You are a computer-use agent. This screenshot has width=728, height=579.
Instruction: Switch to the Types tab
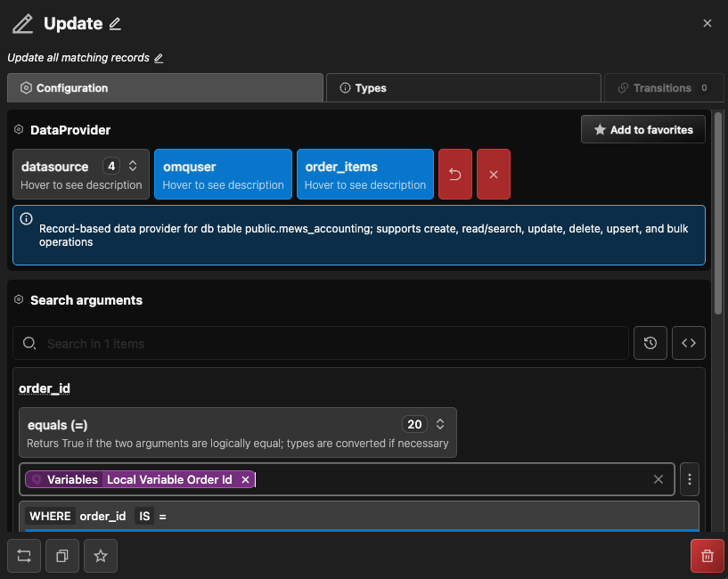463,88
